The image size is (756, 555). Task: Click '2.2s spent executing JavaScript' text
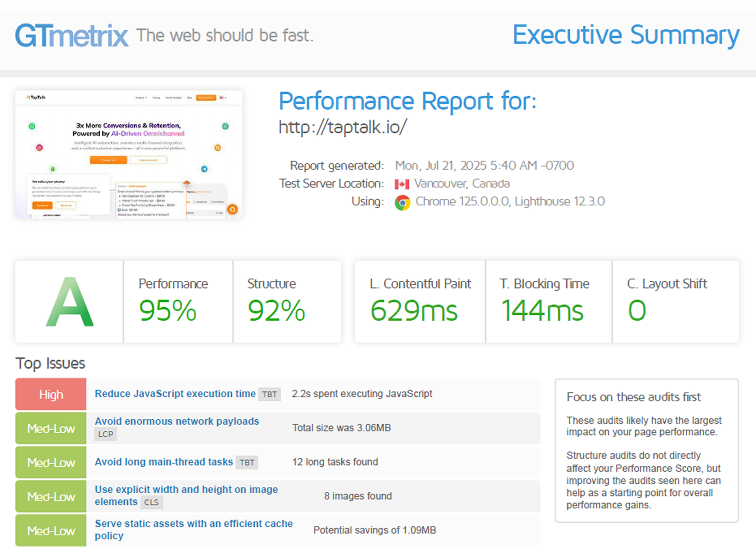(362, 394)
